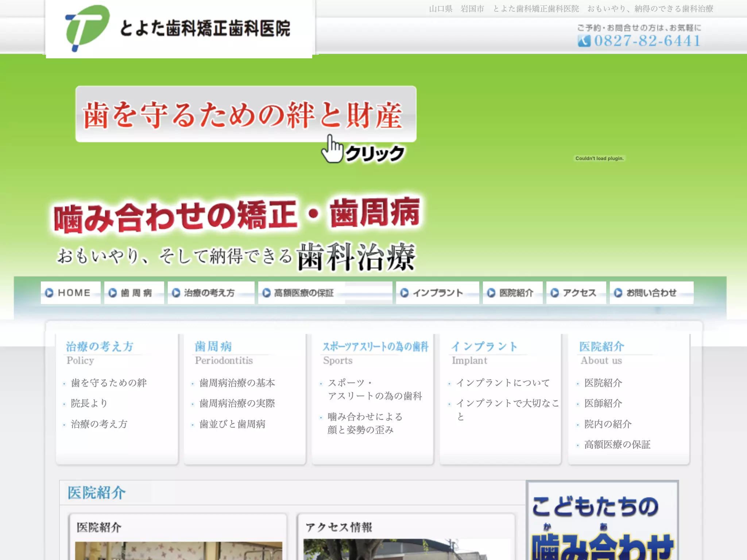747x560 pixels.
Task: Click the インプラント Implant heading
Action: point(484,353)
